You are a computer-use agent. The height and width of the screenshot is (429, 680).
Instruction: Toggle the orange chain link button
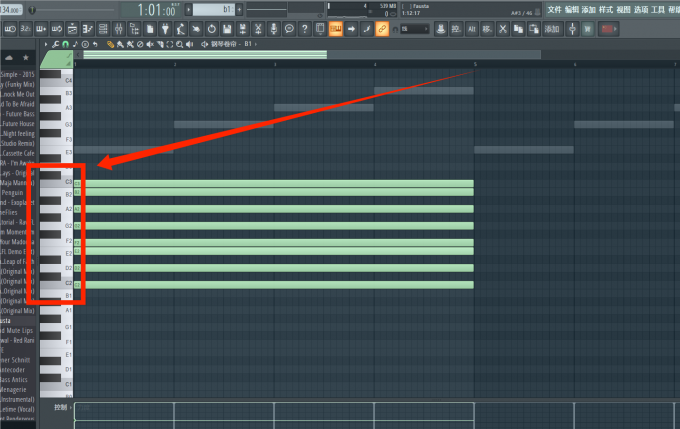point(382,29)
